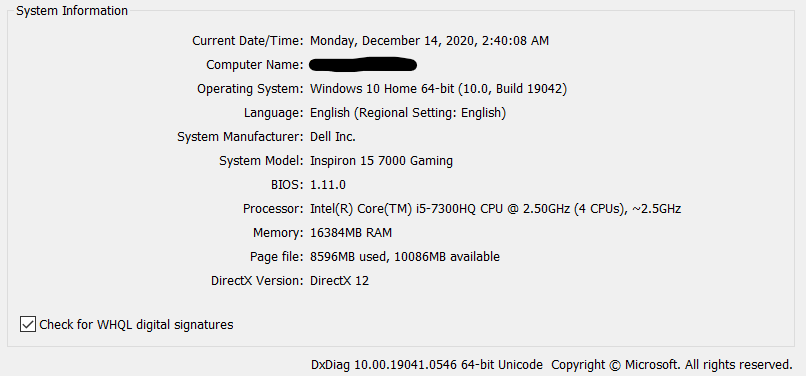Click the Computer Name field label
Screen dimensions: 806x376
(x=254, y=65)
